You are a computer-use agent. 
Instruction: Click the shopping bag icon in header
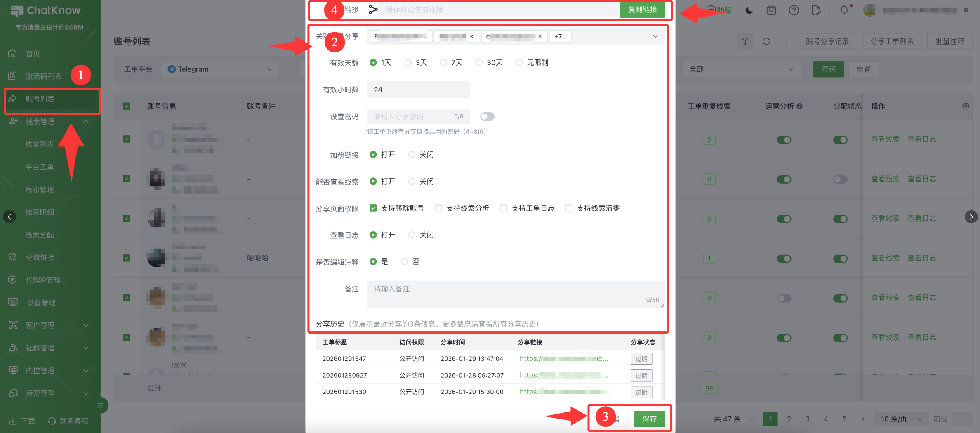click(771, 10)
